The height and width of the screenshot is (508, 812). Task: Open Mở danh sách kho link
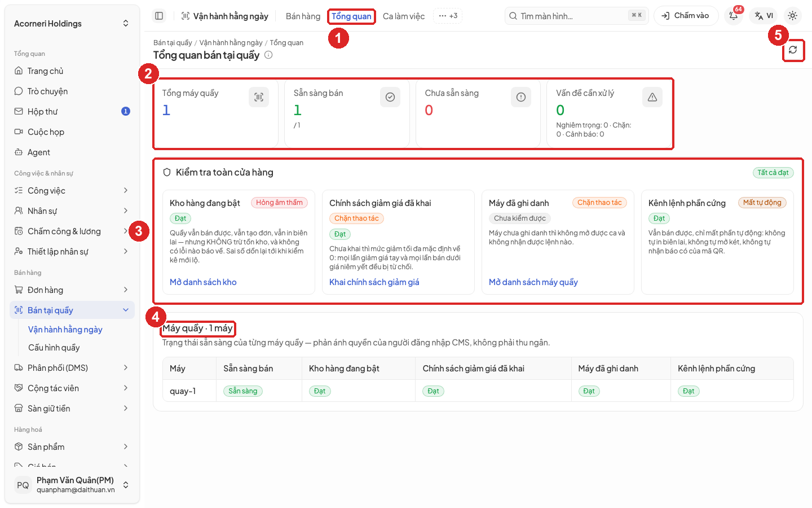coord(203,282)
